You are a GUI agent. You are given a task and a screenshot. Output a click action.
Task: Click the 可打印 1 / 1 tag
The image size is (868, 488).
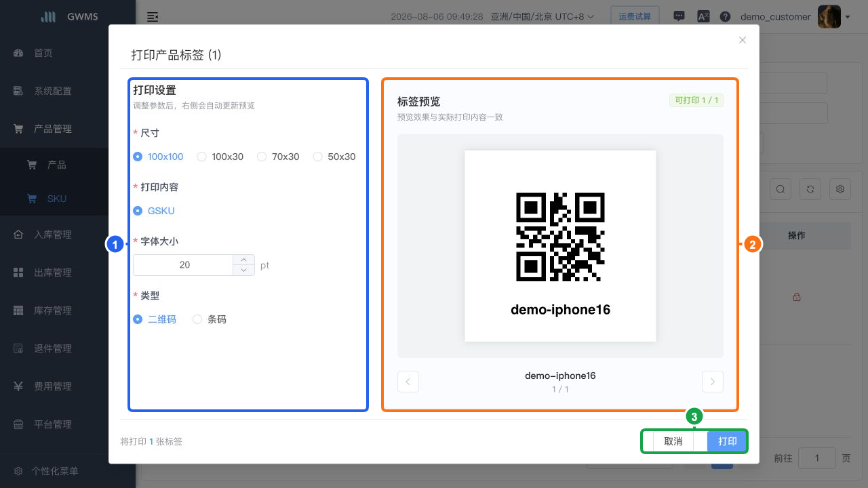696,100
